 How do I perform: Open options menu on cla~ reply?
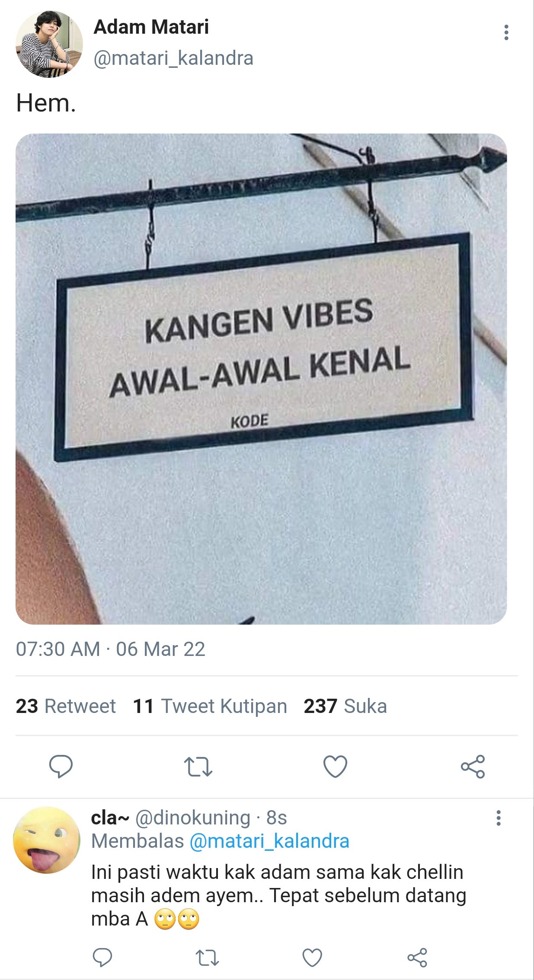tap(498, 818)
